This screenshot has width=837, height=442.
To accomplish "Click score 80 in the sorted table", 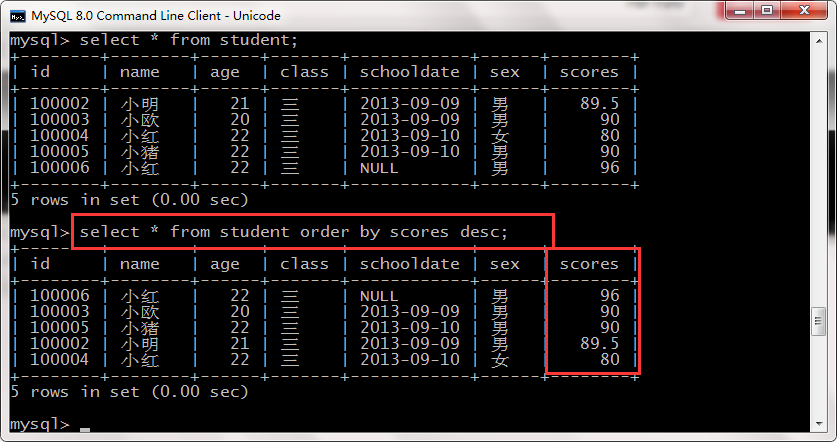I will 609,360.
